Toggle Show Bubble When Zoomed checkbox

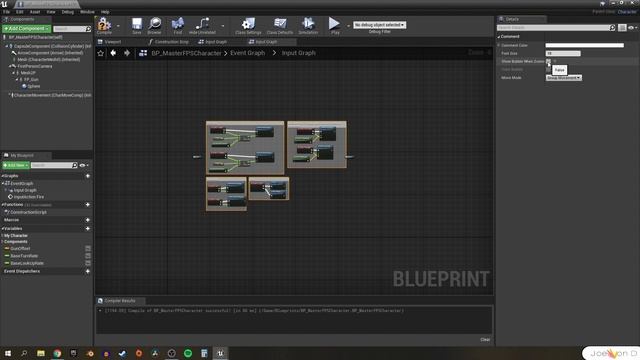548,61
